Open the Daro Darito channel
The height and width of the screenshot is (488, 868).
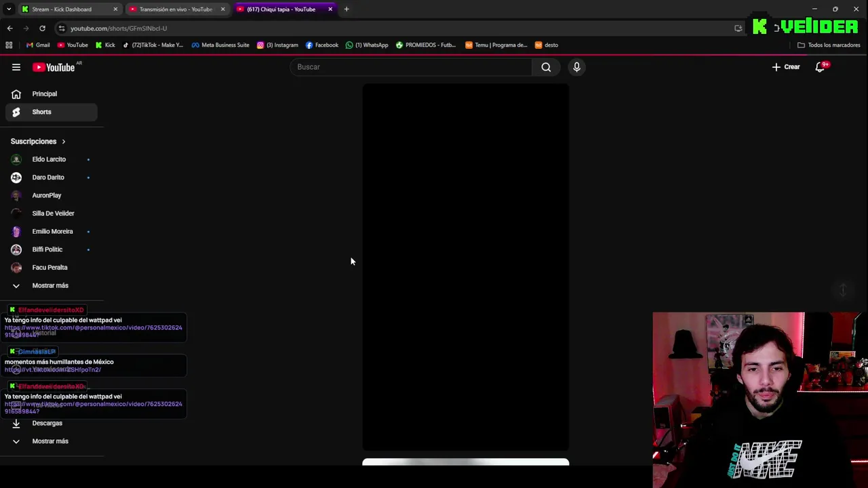(x=52, y=177)
